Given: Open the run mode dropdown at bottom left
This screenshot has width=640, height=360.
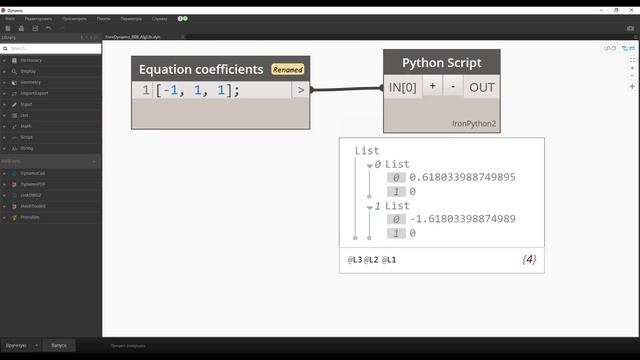Looking at the screenshot, I should 36,345.
